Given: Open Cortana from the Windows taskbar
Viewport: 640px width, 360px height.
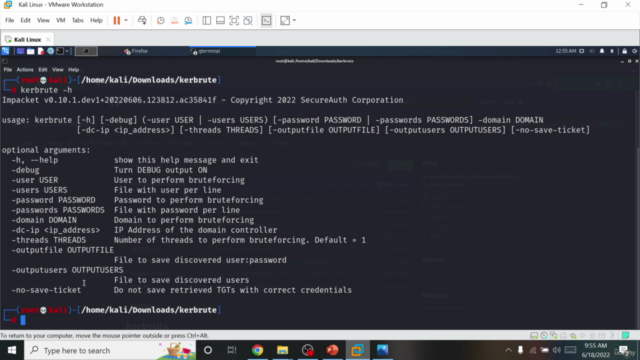Looking at the screenshot, I should pos(208,350).
